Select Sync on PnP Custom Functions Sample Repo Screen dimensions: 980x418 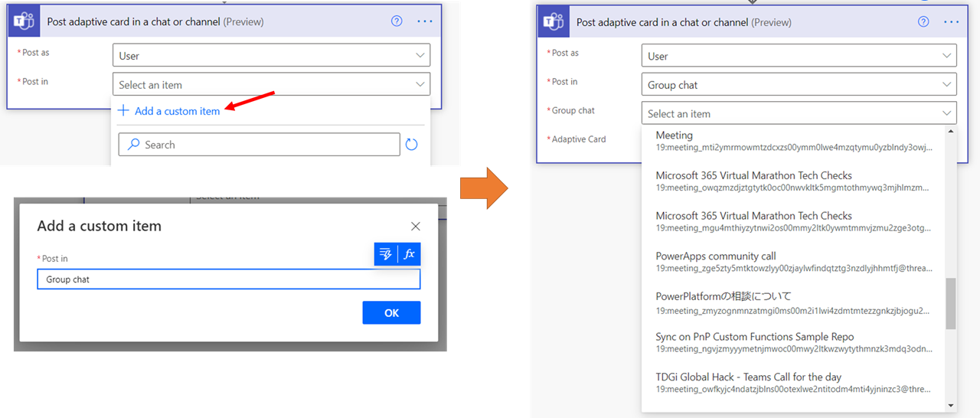[x=793, y=342]
